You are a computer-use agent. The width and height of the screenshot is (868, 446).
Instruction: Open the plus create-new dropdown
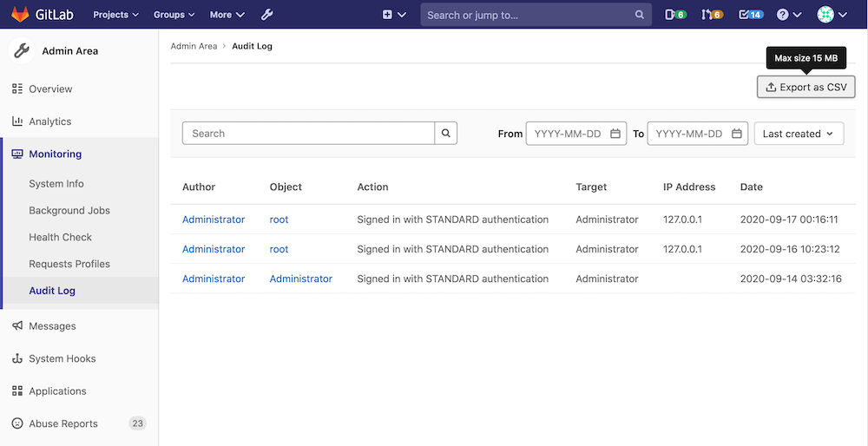[394, 15]
